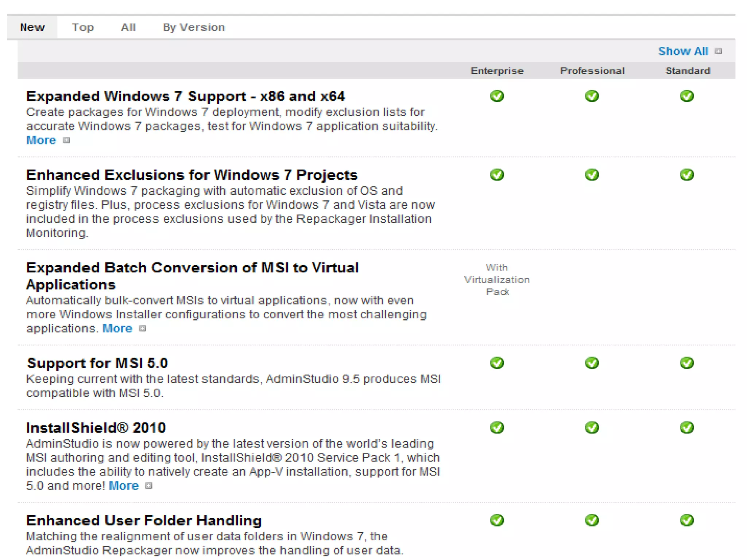
Task: Click the Enterprise column header
Action: click(497, 71)
